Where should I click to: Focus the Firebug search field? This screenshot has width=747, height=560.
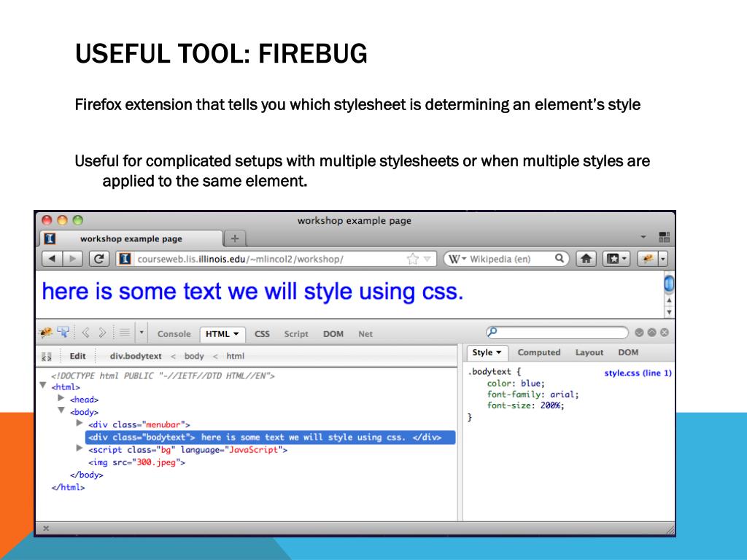tap(557, 332)
